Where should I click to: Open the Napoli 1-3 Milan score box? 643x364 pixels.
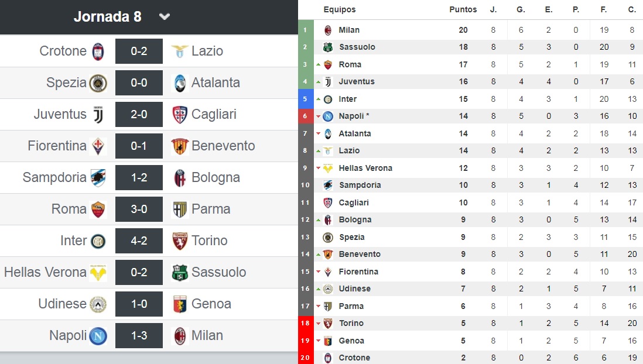(x=139, y=336)
